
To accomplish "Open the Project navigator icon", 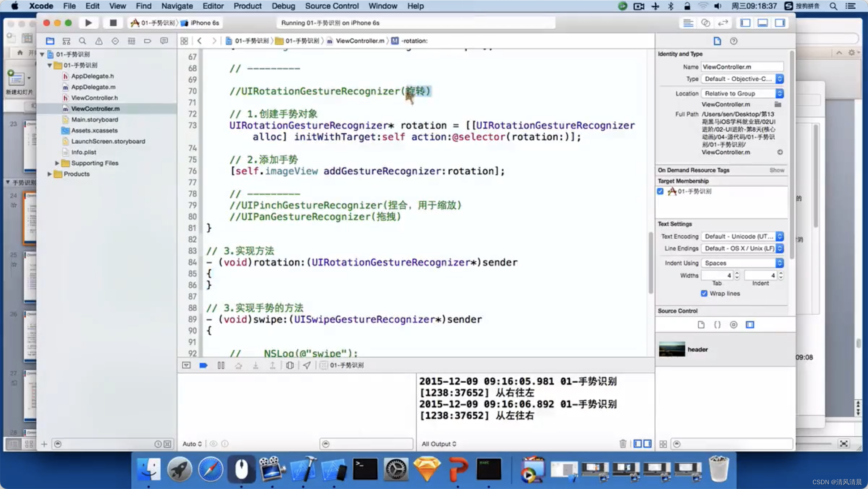I will [x=50, y=41].
